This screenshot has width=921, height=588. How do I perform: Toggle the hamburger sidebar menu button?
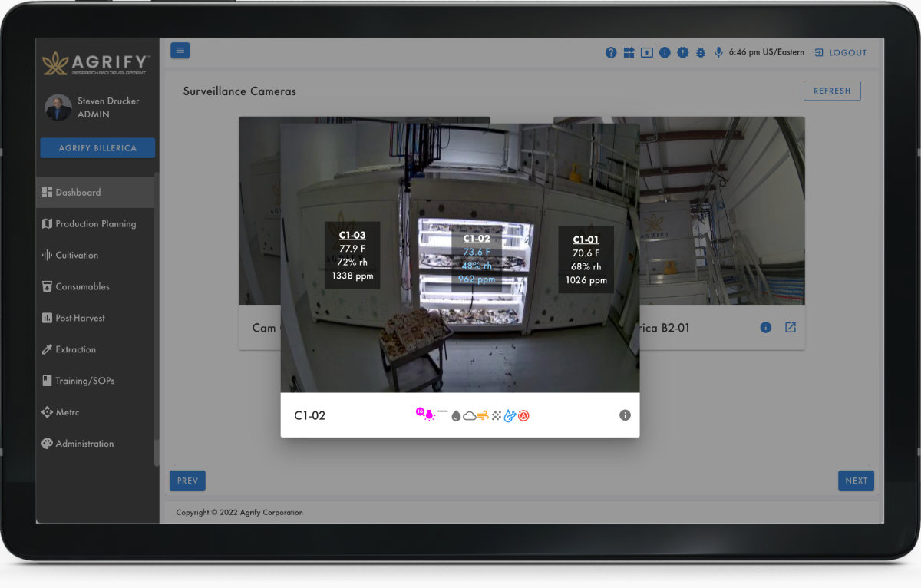tap(180, 51)
